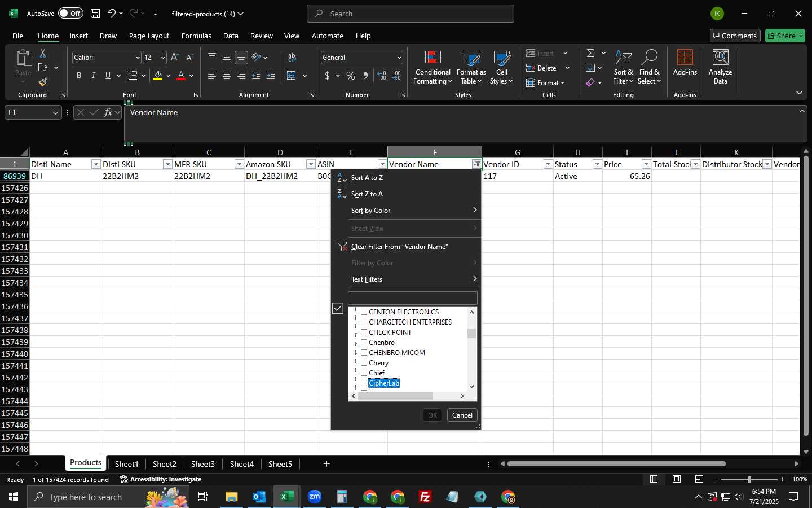
Task: Click the Save icon in title bar
Action: [95, 14]
